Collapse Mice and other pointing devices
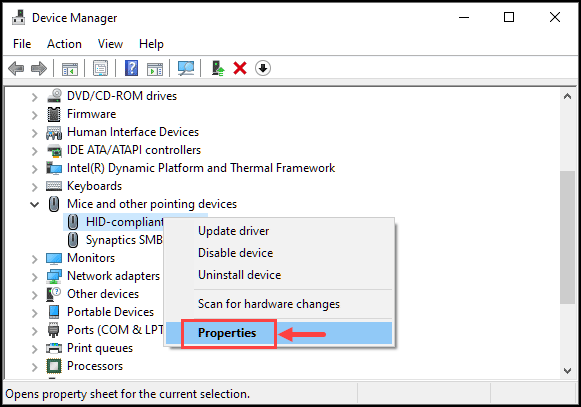Image resolution: width=581 pixels, height=407 pixels. [34, 204]
